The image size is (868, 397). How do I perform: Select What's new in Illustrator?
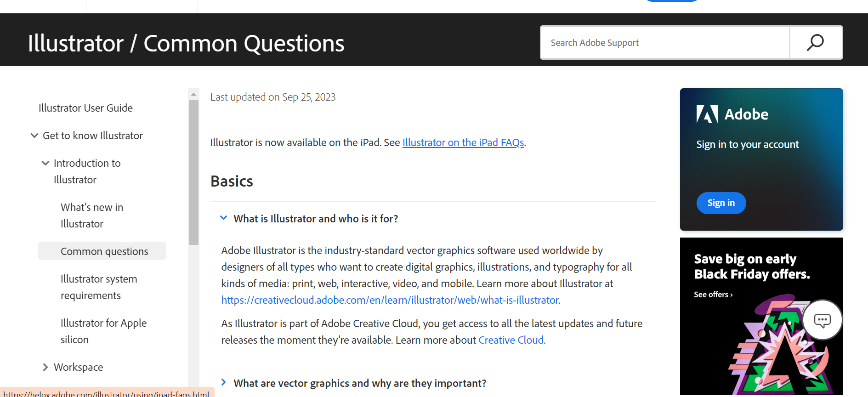[92, 216]
